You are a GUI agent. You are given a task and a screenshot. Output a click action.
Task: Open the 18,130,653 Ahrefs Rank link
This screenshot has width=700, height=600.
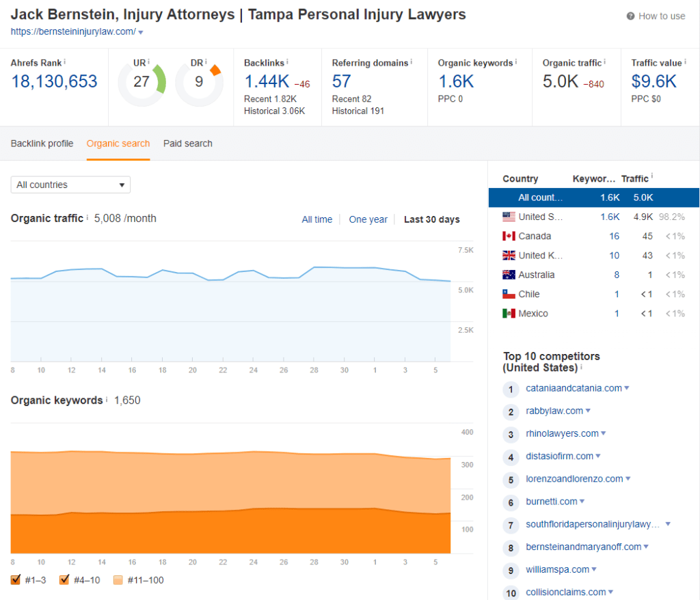[54, 81]
